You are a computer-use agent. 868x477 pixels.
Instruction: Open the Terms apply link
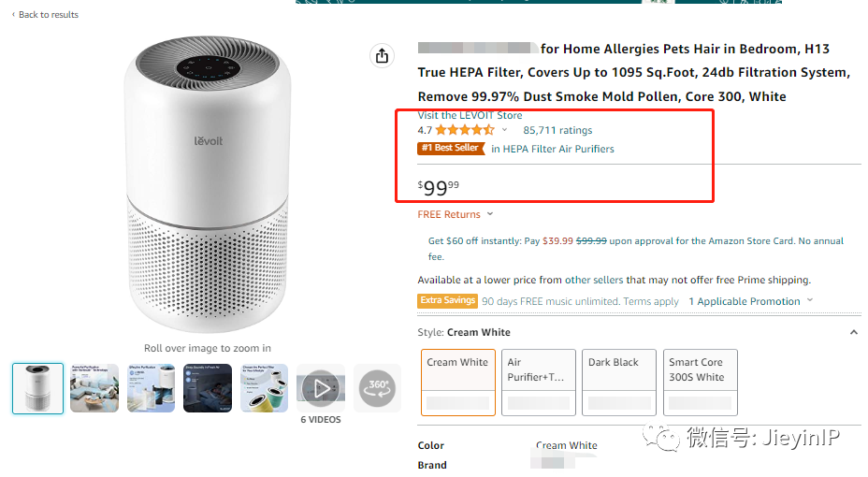651,301
